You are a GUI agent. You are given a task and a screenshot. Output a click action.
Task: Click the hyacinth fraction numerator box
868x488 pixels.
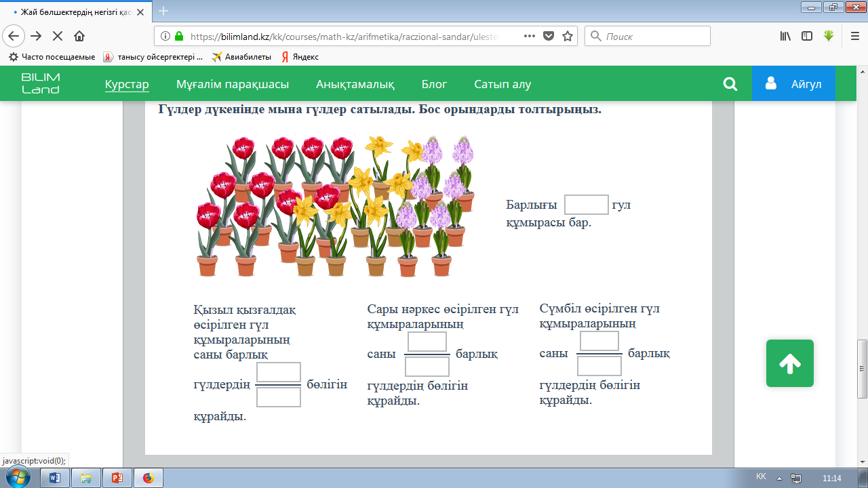[599, 341]
